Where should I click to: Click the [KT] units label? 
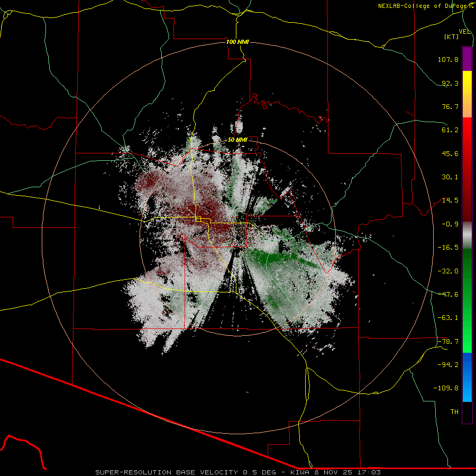pos(452,36)
